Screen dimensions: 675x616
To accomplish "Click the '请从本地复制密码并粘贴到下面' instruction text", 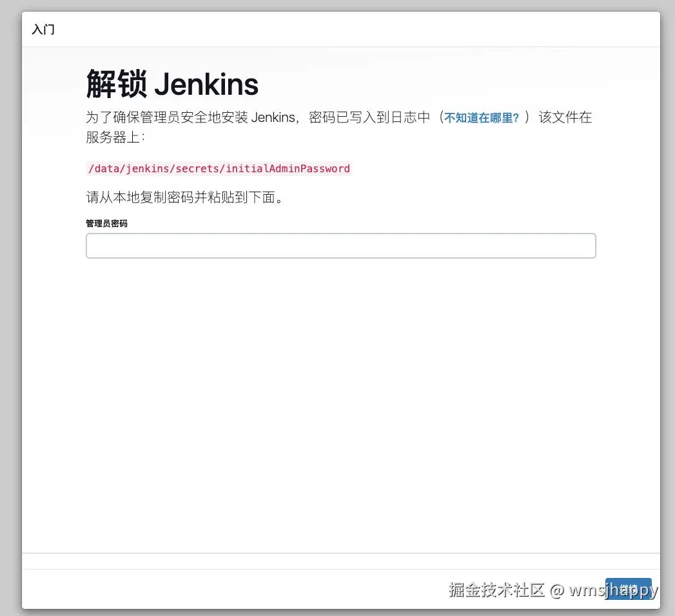I will point(184,197).
